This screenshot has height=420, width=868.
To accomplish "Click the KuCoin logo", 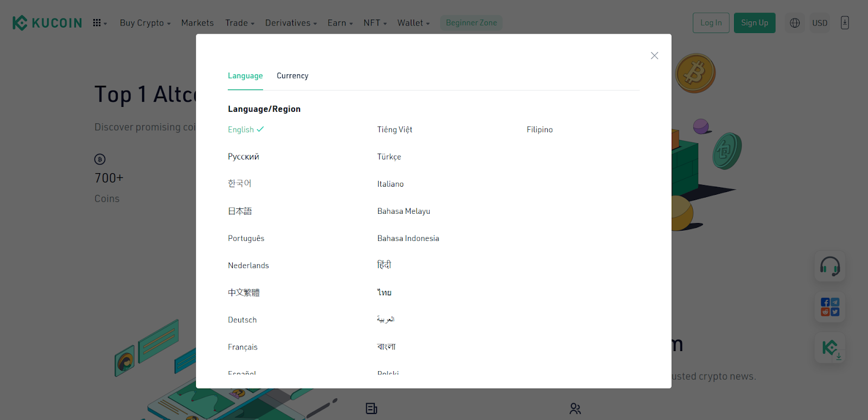I will click(x=47, y=23).
